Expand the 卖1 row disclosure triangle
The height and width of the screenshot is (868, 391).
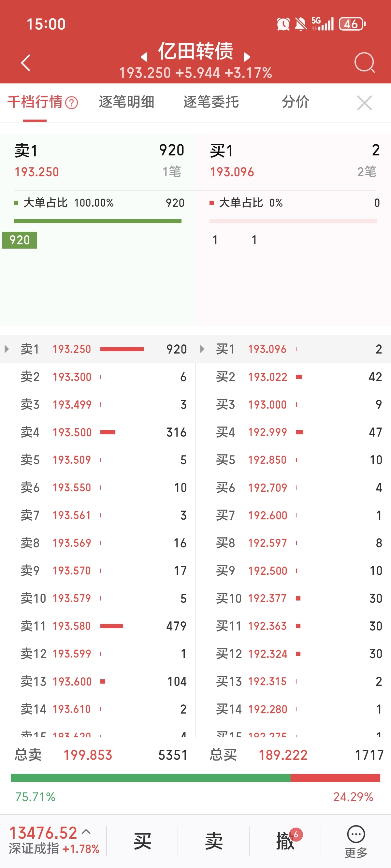[x=7, y=349]
